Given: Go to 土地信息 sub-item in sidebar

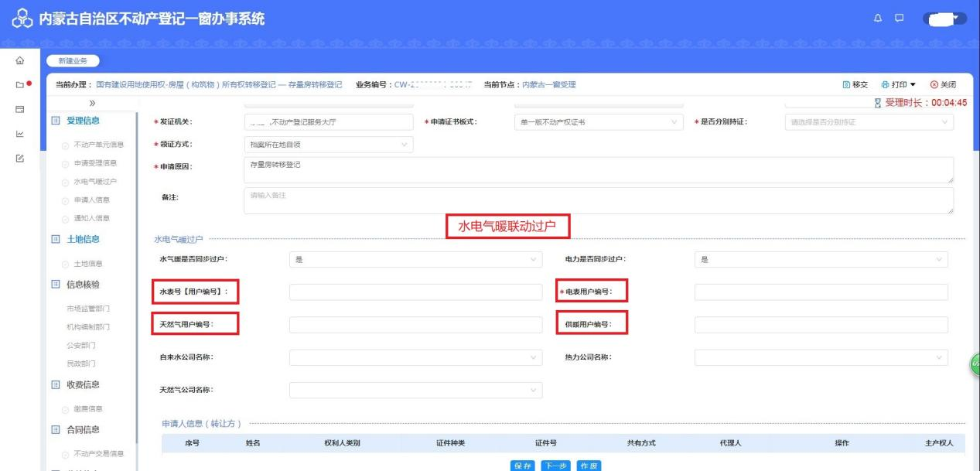Looking at the screenshot, I should click(88, 264).
